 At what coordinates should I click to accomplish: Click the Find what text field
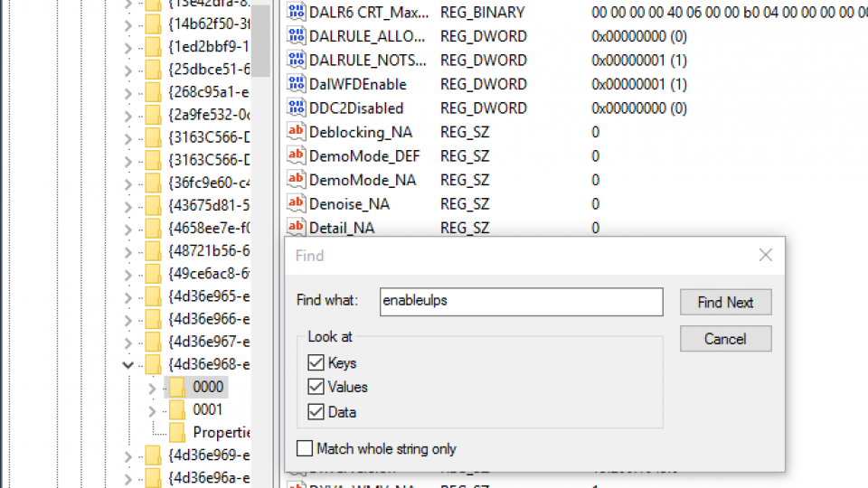522,302
